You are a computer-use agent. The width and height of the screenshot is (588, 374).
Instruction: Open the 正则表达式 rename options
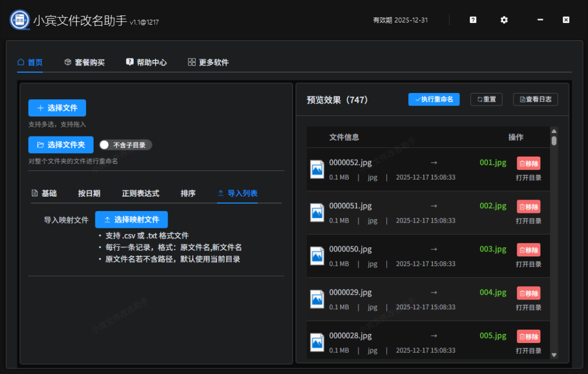click(x=140, y=194)
